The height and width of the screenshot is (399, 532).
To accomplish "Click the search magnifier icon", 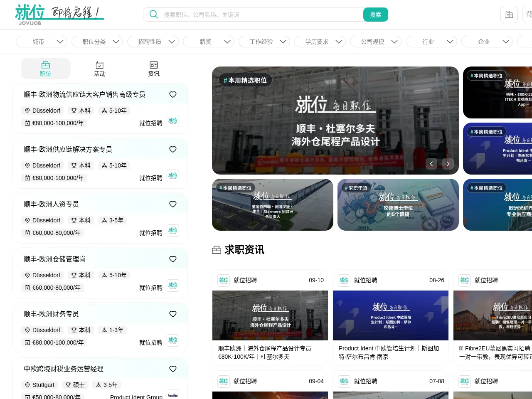I will click(x=154, y=15).
